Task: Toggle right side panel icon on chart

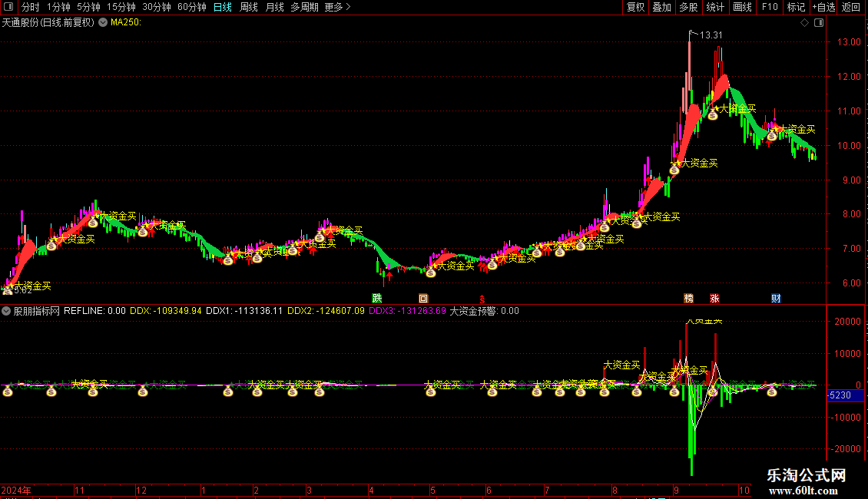Action: [x=819, y=23]
